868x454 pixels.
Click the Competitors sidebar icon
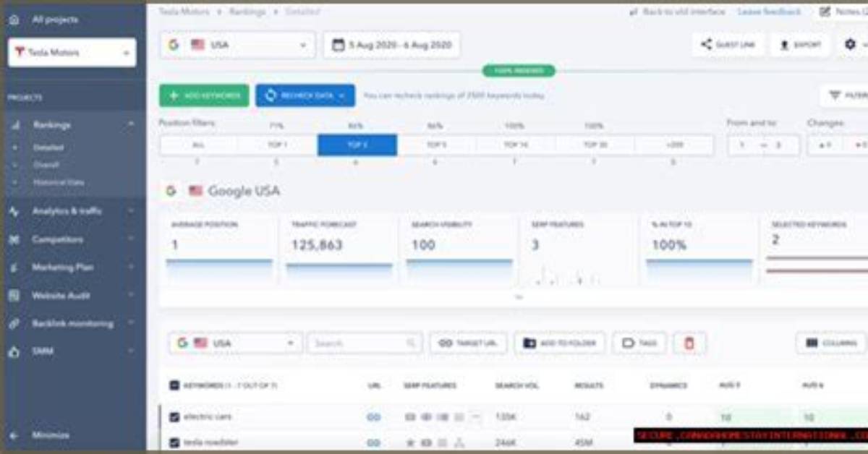point(14,239)
